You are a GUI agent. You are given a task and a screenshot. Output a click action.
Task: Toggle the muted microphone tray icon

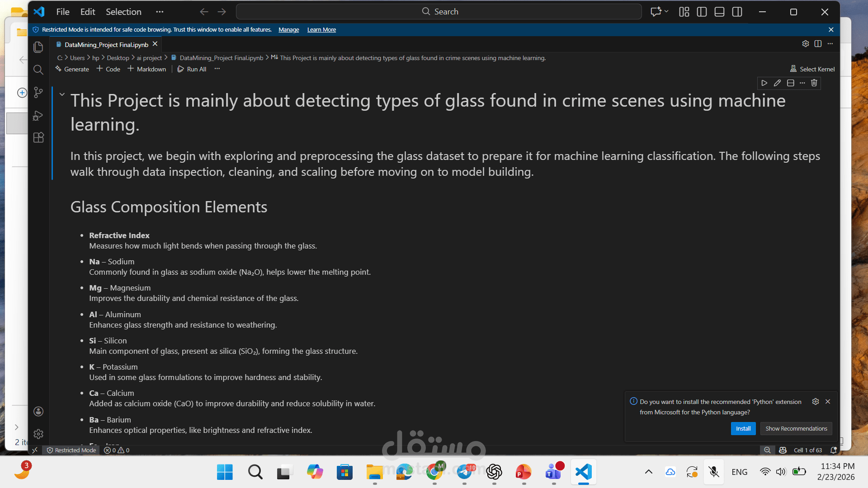(714, 472)
